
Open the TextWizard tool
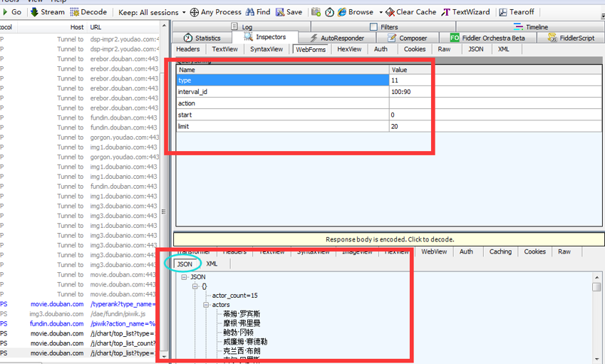[445, 12]
